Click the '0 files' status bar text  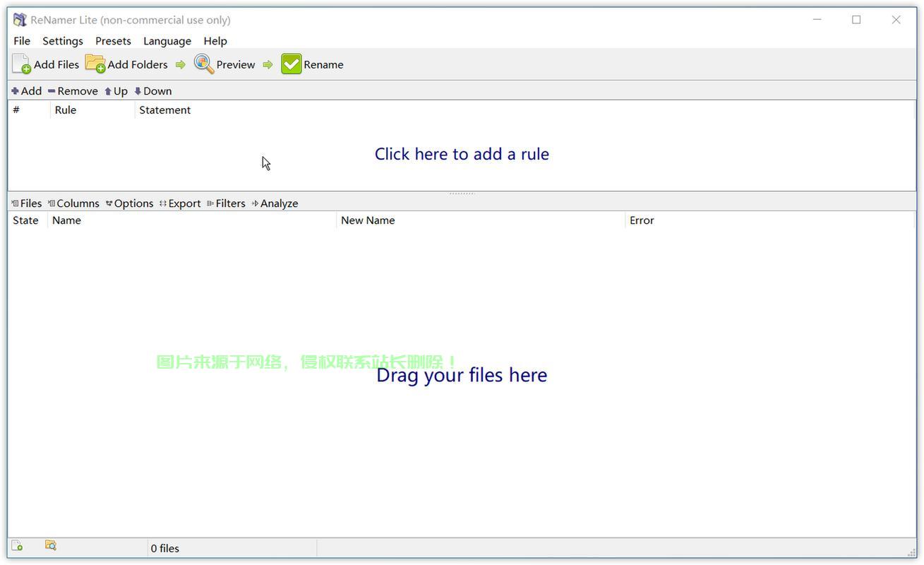[164, 549]
